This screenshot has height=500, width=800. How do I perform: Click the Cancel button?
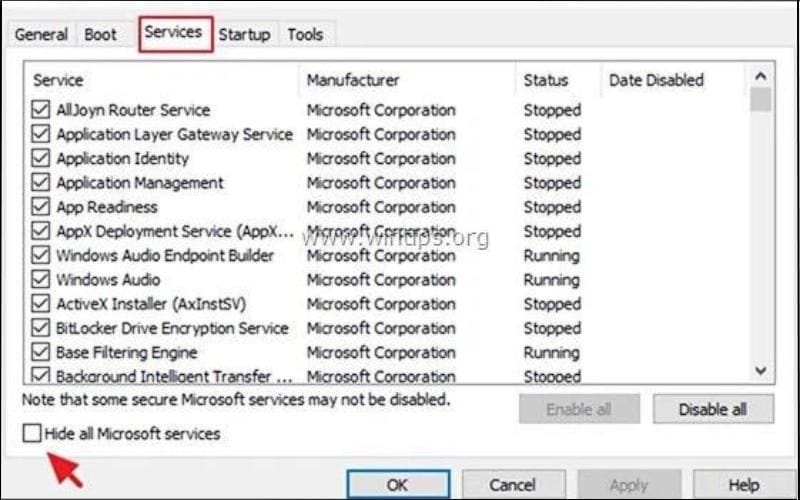512,485
